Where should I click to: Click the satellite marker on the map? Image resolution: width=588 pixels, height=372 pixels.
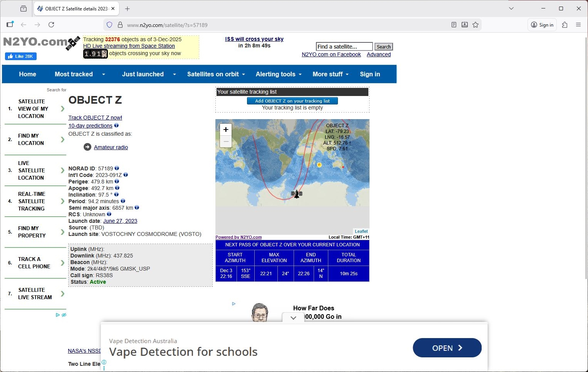(297, 194)
